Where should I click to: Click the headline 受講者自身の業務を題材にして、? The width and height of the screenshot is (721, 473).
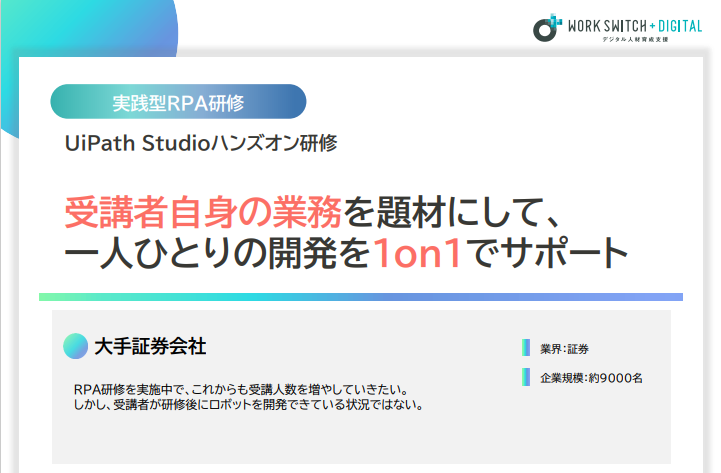(x=311, y=212)
